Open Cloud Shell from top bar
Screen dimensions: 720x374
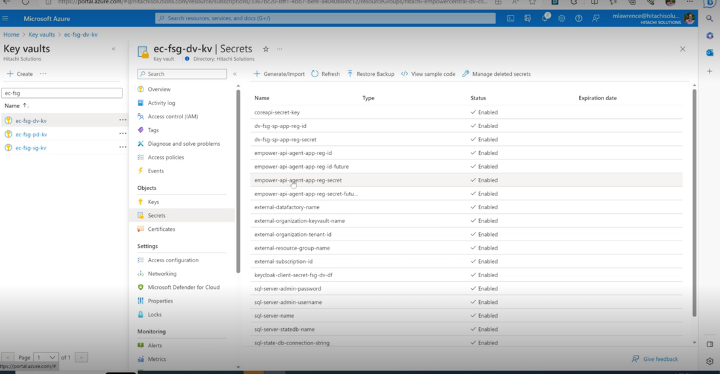pyautogui.click(x=510, y=18)
